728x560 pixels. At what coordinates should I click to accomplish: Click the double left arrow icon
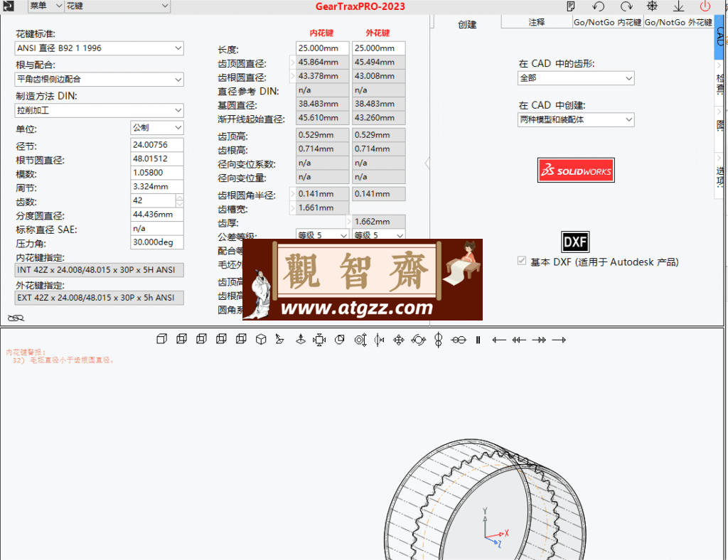pos(519,340)
